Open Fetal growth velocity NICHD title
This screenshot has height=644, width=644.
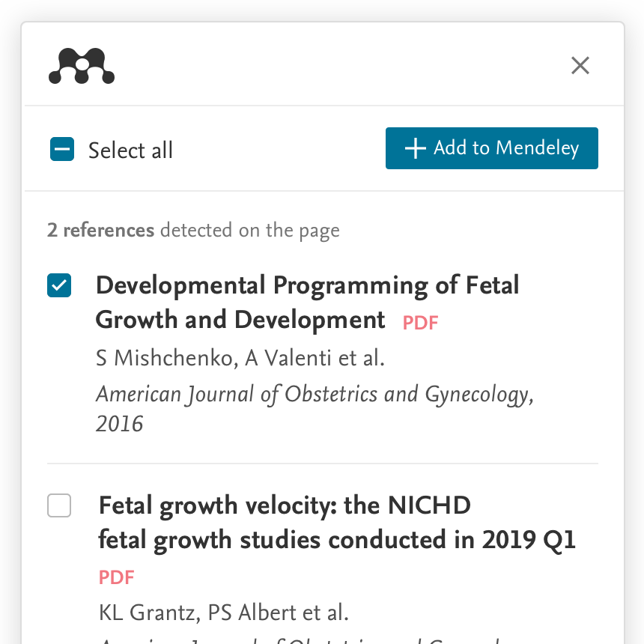point(337,523)
